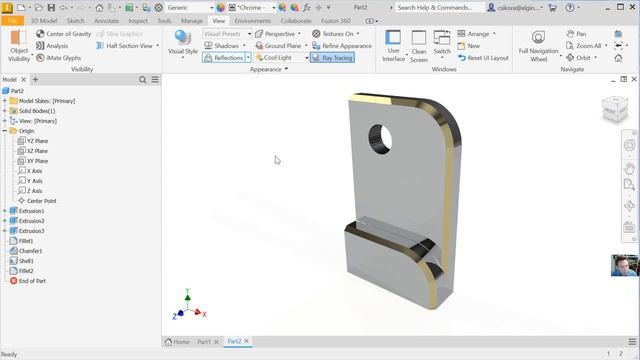This screenshot has width=640, height=360.
Task: Select the Pan tool in ribbon
Action: click(x=576, y=34)
